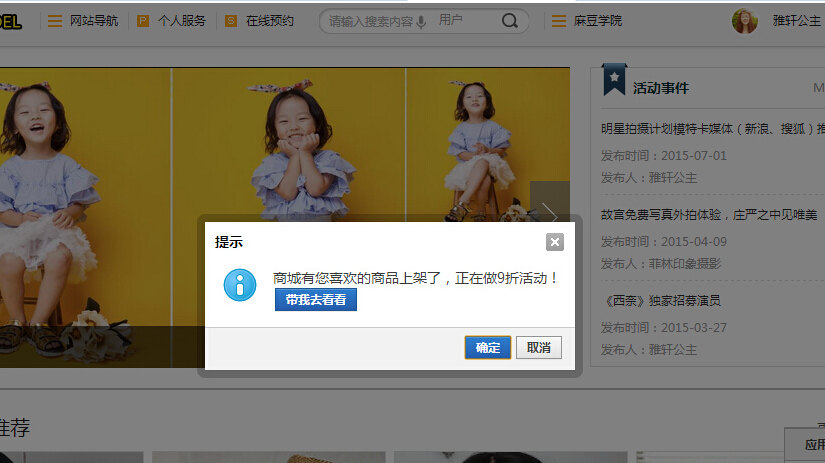Open the 个人服务 menu
The height and width of the screenshot is (463, 825).
[x=182, y=21]
